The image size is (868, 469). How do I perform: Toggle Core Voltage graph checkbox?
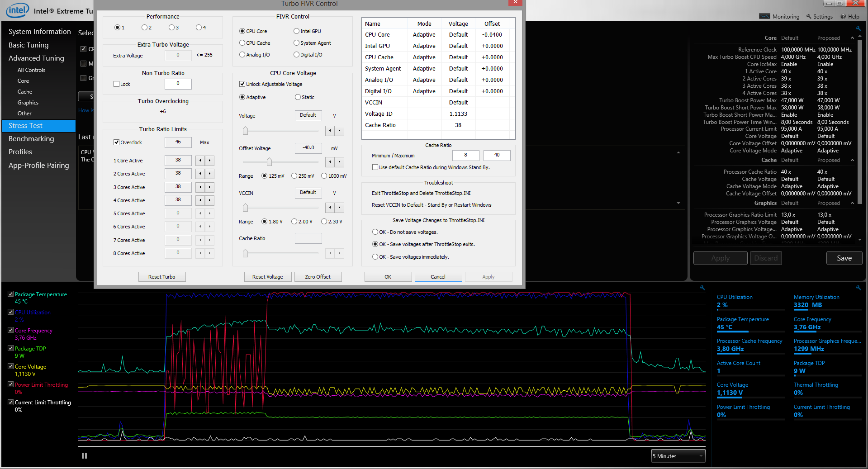point(10,366)
